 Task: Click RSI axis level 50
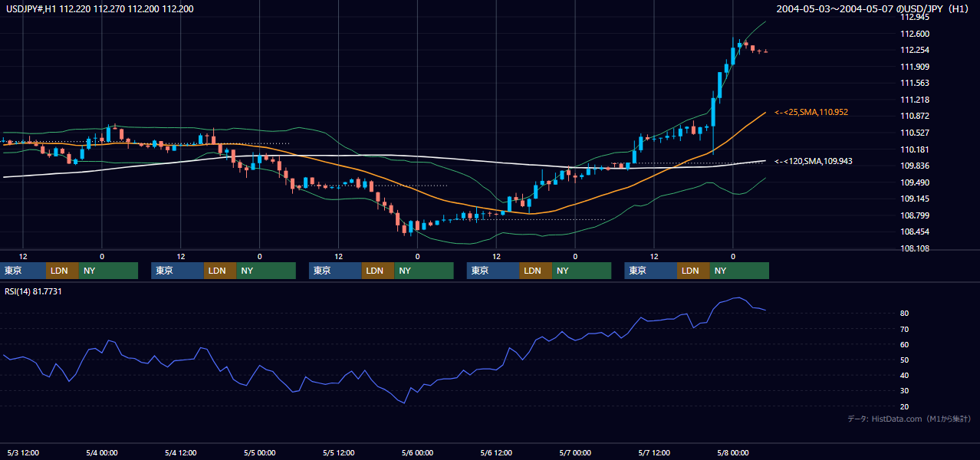pyautogui.click(x=906, y=360)
